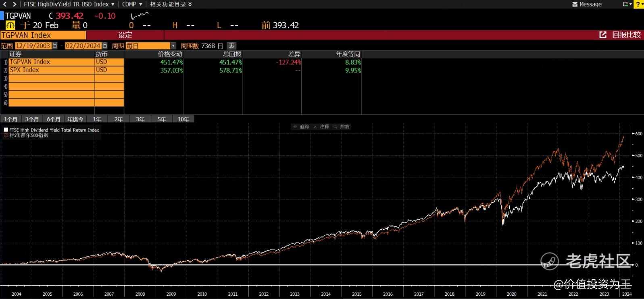Screen dimensions: 644x299
Task: Toggle 标准普尔500指数 legend series box
Action: pos(6,135)
